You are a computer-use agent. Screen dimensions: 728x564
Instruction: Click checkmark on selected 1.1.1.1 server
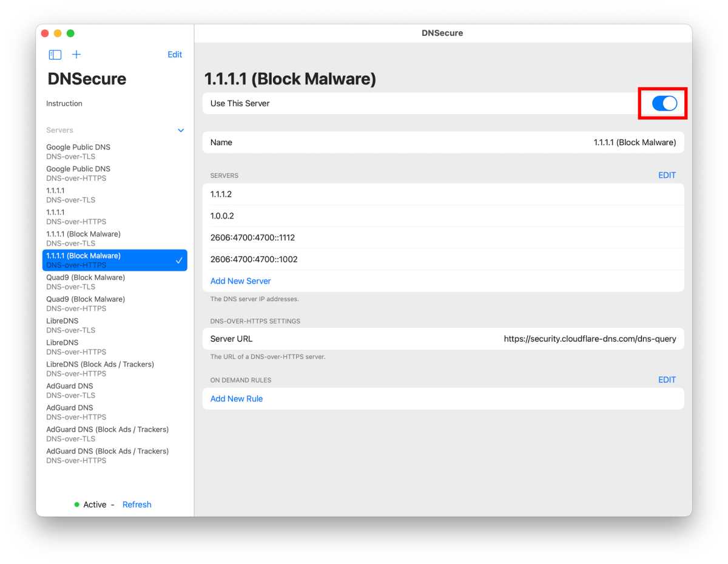[179, 260]
